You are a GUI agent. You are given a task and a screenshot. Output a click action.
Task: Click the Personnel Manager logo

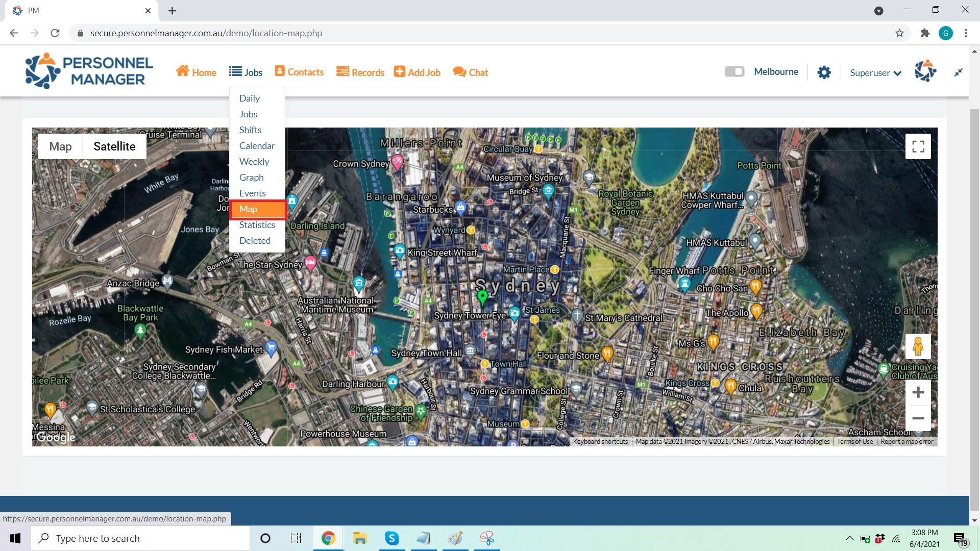[89, 71]
